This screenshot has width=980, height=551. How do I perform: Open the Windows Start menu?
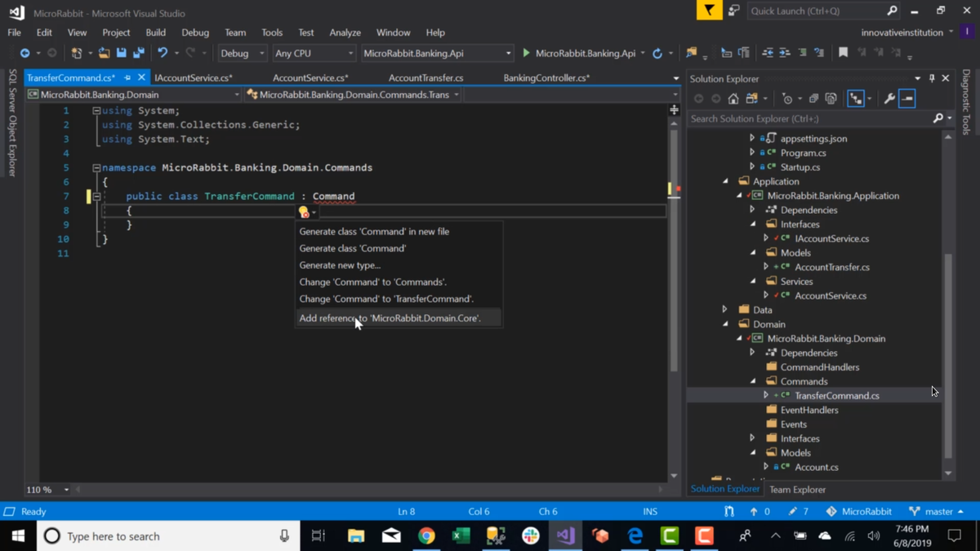(18, 535)
